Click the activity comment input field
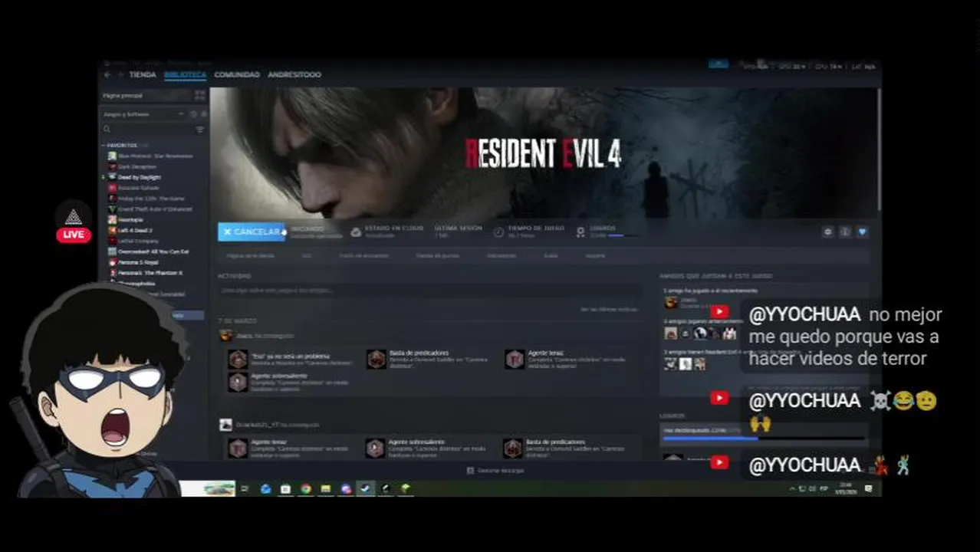This screenshot has width=980, height=552. point(429,291)
